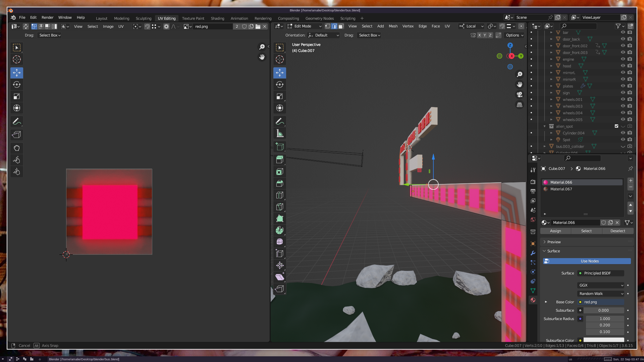
Task: Open Modifier properties wrench tab
Action: (x=533, y=253)
